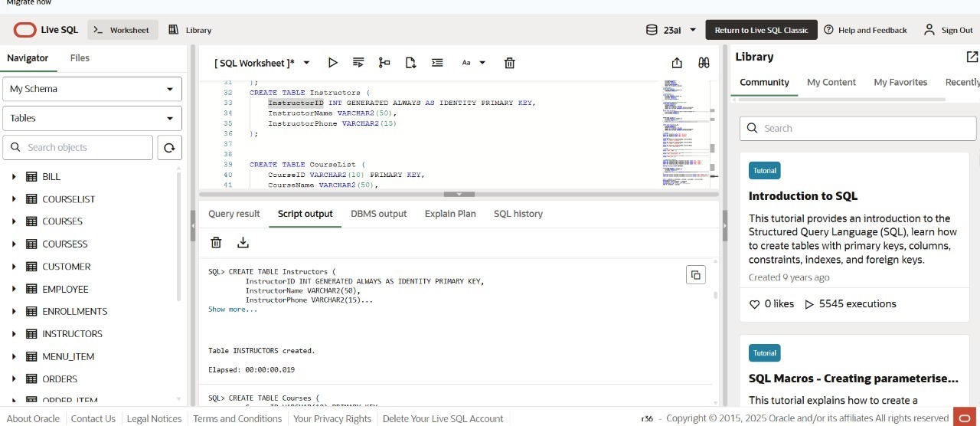Screen dimensions: 980x426
Task: Click the share/export icon above editor
Action: tap(677, 63)
